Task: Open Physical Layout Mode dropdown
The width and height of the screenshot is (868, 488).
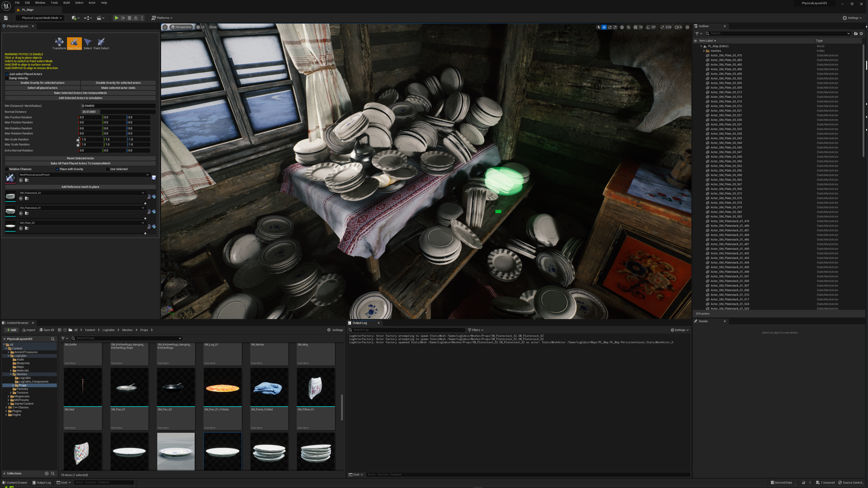Action: (42, 18)
